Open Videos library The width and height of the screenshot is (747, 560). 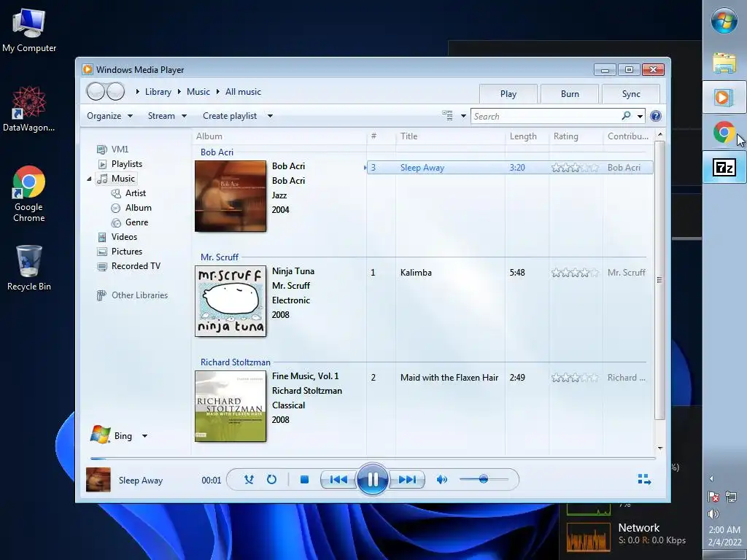117,237
